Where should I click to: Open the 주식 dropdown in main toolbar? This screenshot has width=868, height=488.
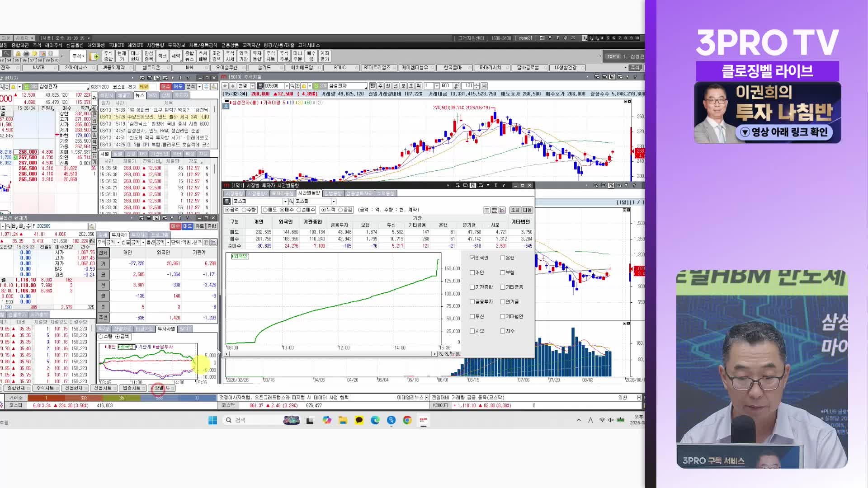[x=78, y=56]
